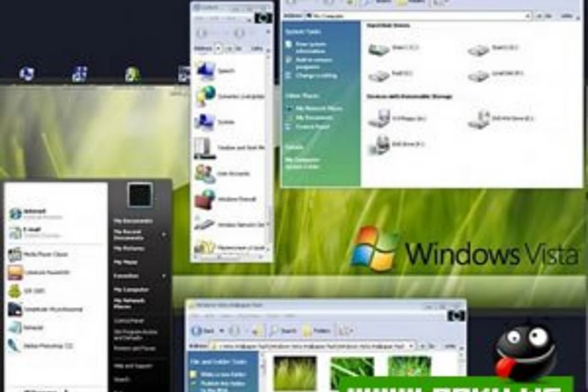Image resolution: width=588 pixels, height=392 pixels.
Task: Open My Network Places in Start menu
Action: point(129,303)
